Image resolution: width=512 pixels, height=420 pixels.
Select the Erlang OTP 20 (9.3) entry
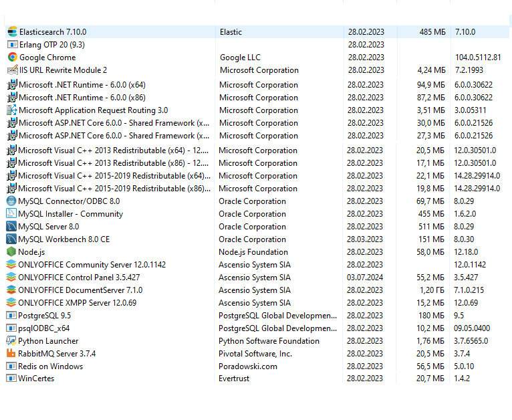pos(52,45)
